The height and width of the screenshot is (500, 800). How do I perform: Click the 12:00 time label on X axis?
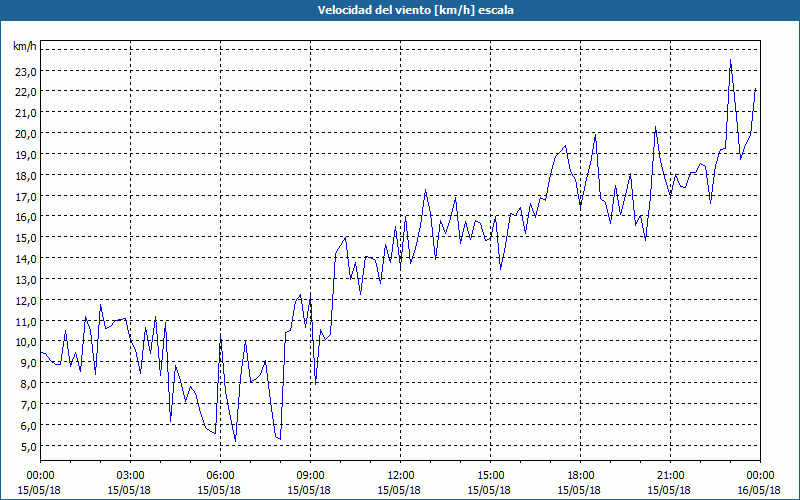[400, 476]
